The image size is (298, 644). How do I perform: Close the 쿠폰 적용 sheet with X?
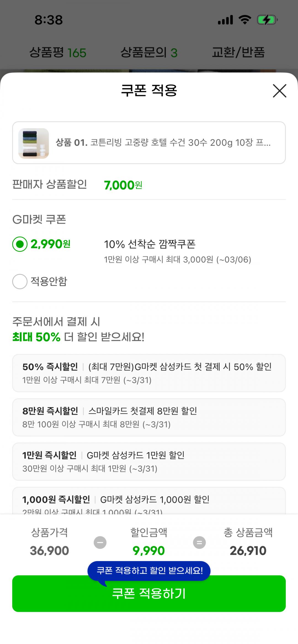[x=280, y=91]
